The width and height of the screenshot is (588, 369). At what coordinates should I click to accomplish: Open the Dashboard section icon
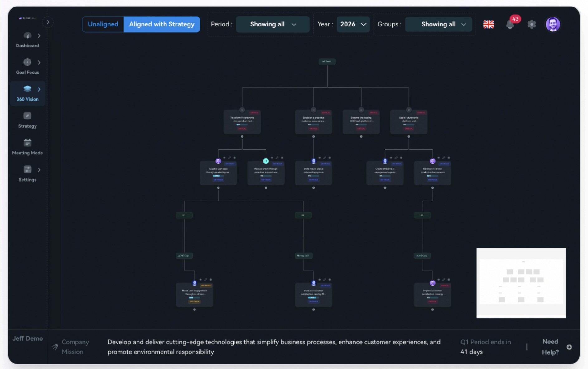27,35
